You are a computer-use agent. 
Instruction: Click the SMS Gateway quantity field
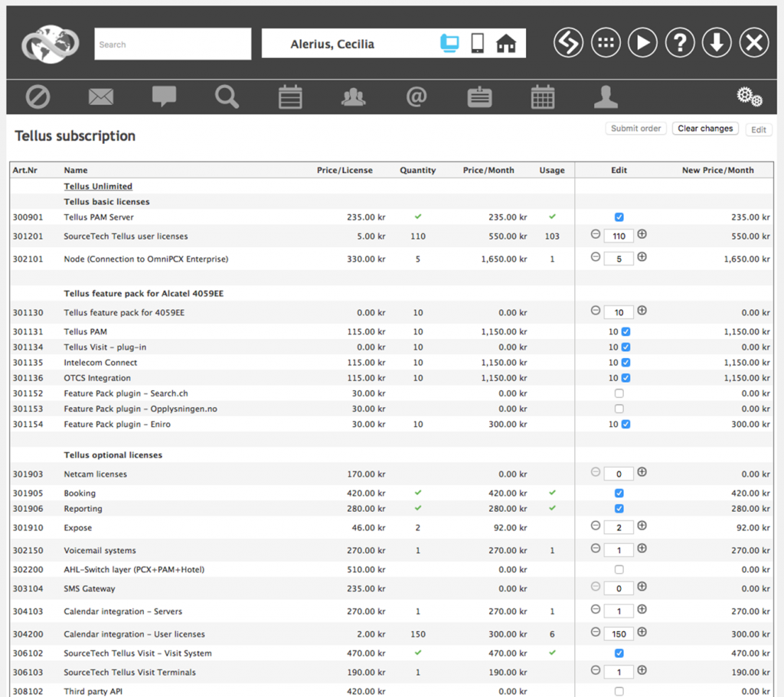coord(619,588)
